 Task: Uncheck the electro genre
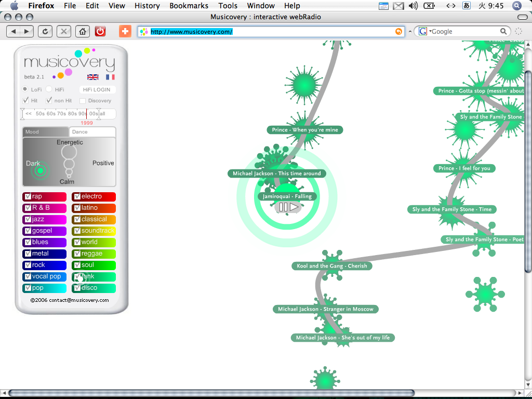click(77, 196)
